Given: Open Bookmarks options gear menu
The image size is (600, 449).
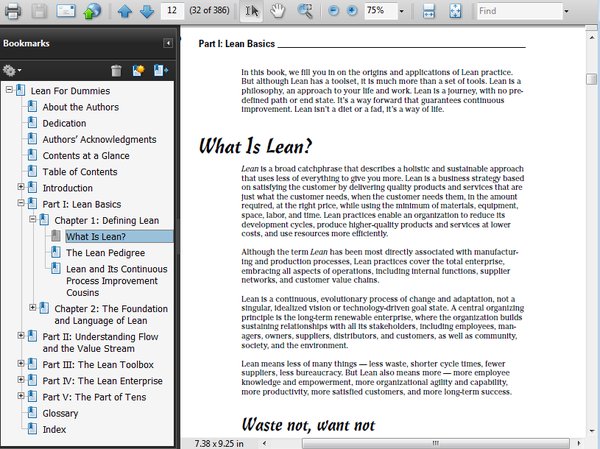Looking at the screenshot, I should 11,70.
